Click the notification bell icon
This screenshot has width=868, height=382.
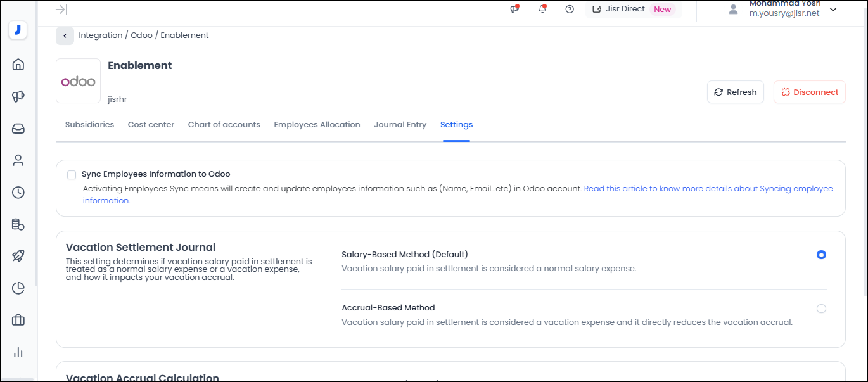pyautogui.click(x=542, y=10)
